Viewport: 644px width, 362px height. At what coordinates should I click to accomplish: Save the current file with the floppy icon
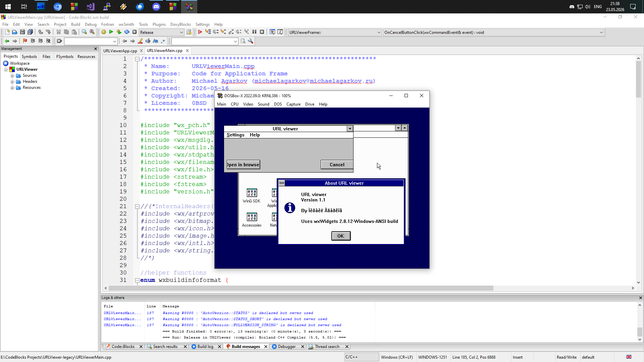pyautogui.click(x=22, y=32)
